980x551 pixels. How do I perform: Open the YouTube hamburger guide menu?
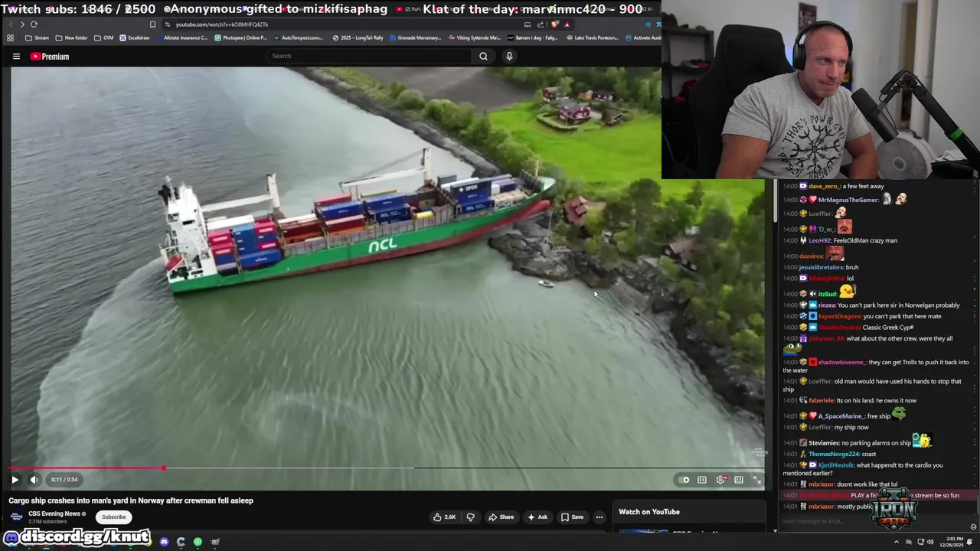(x=16, y=56)
